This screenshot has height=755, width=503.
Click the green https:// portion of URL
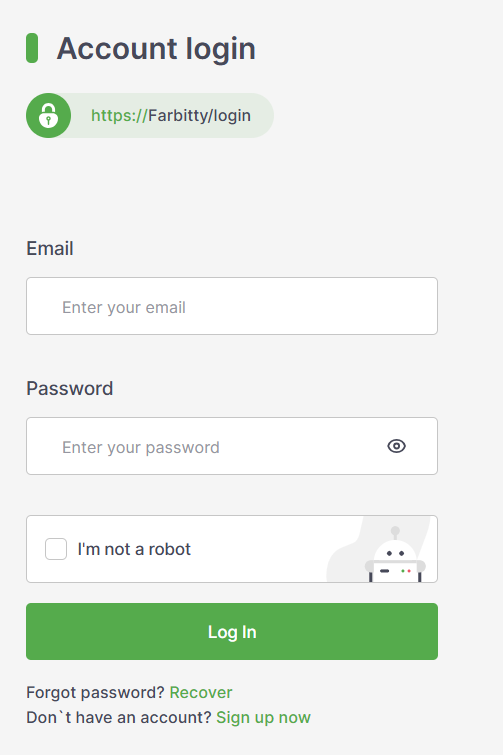[x=119, y=116]
